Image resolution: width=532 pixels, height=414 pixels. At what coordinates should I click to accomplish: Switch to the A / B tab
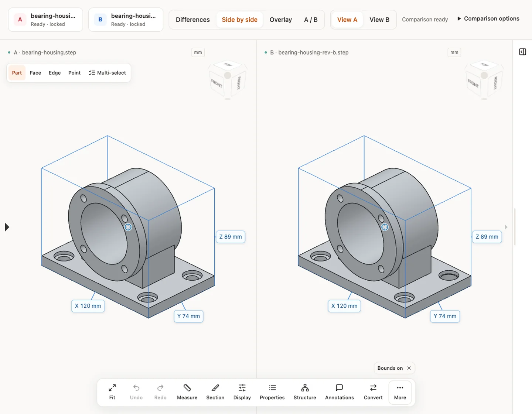pyautogui.click(x=311, y=20)
